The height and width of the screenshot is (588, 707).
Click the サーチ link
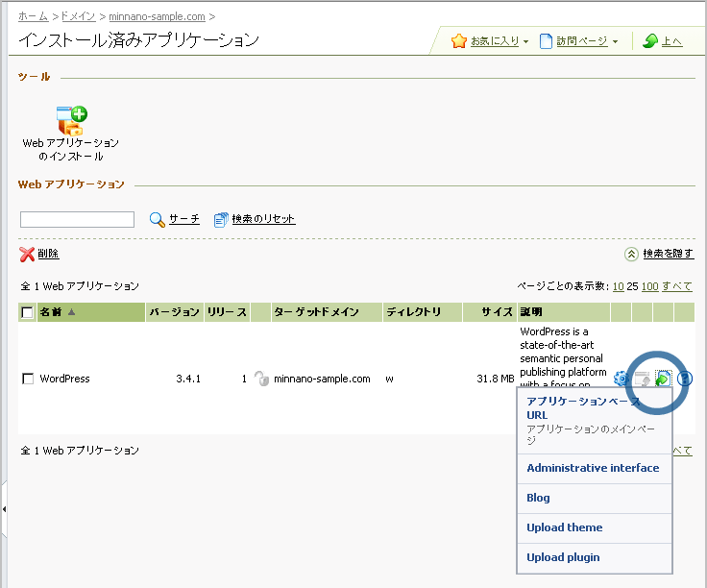(184, 219)
